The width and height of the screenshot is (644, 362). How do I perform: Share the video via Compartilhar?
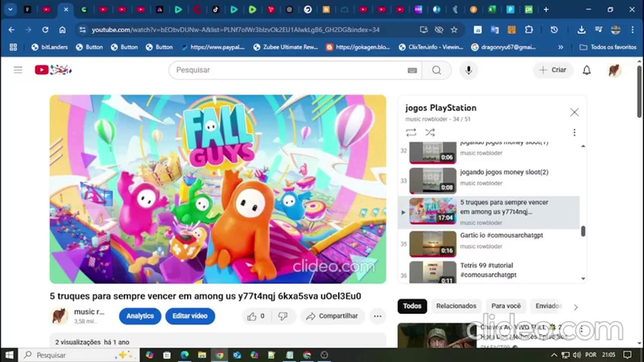332,316
